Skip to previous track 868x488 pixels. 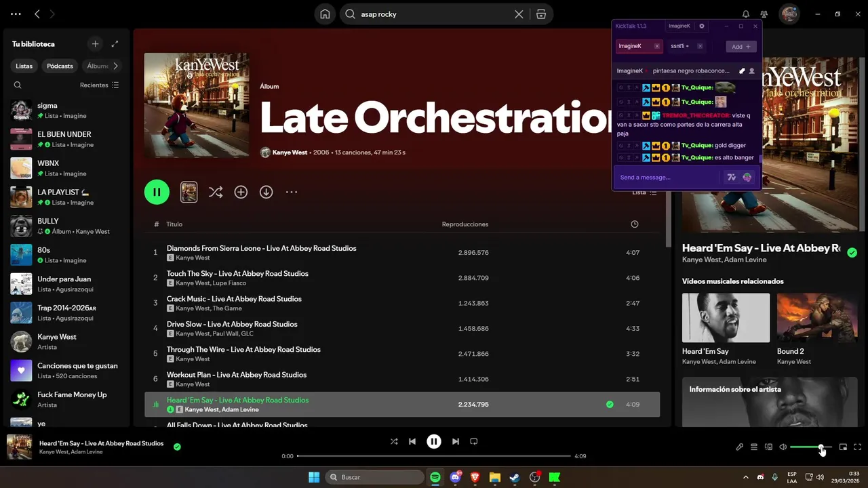pyautogui.click(x=412, y=441)
